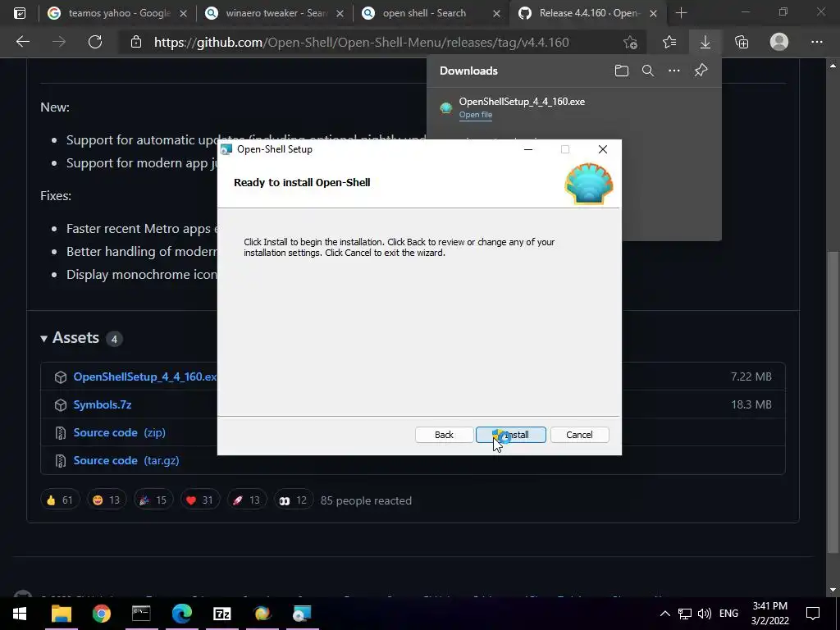Open more options in the Downloads panel

click(674, 71)
